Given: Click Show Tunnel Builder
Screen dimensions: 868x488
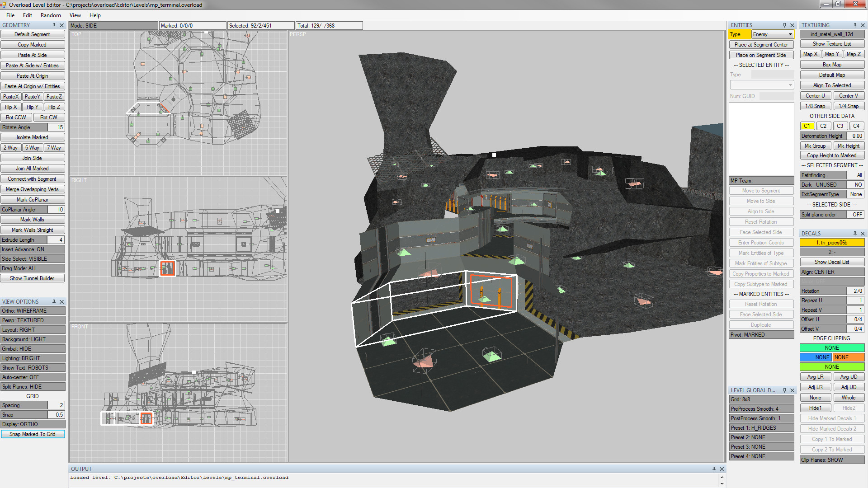Looking at the screenshot, I should tap(33, 278).
